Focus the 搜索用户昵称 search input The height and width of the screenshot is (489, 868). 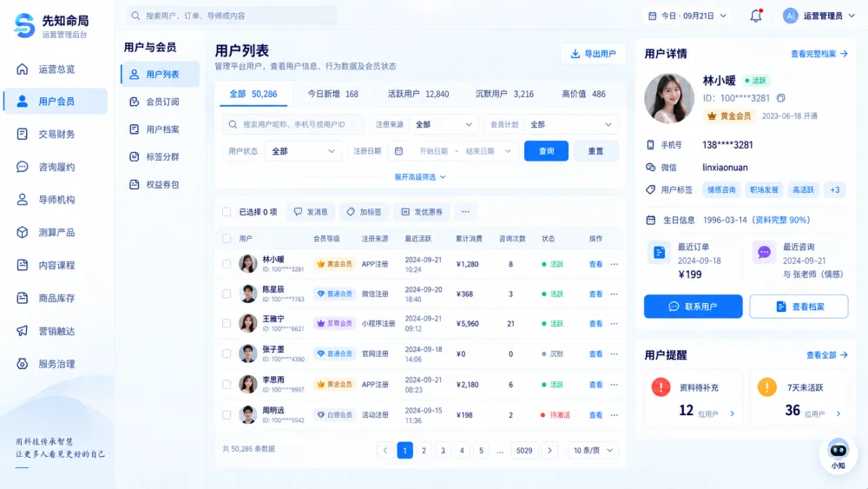(x=293, y=124)
